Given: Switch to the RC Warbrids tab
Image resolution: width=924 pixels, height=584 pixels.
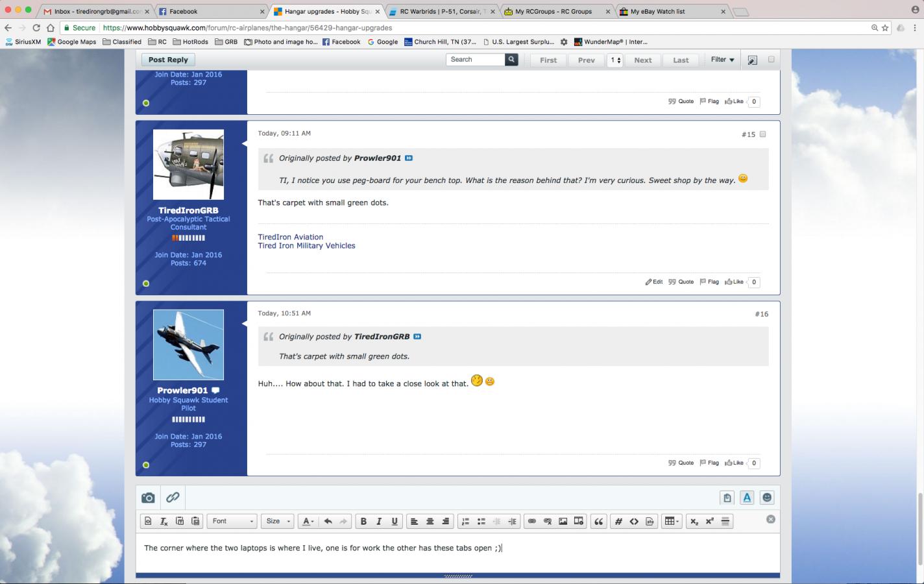Looking at the screenshot, I should tap(443, 12).
